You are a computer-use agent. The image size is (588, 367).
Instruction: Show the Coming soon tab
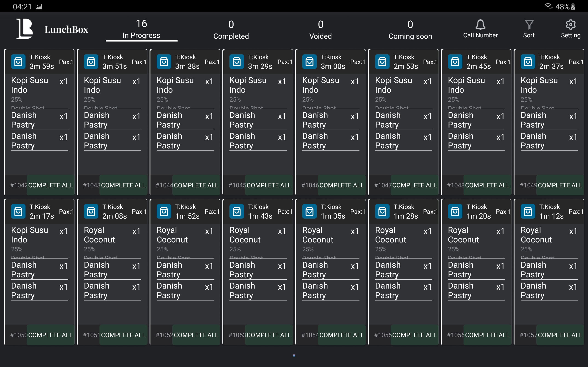tap(410, 30)
